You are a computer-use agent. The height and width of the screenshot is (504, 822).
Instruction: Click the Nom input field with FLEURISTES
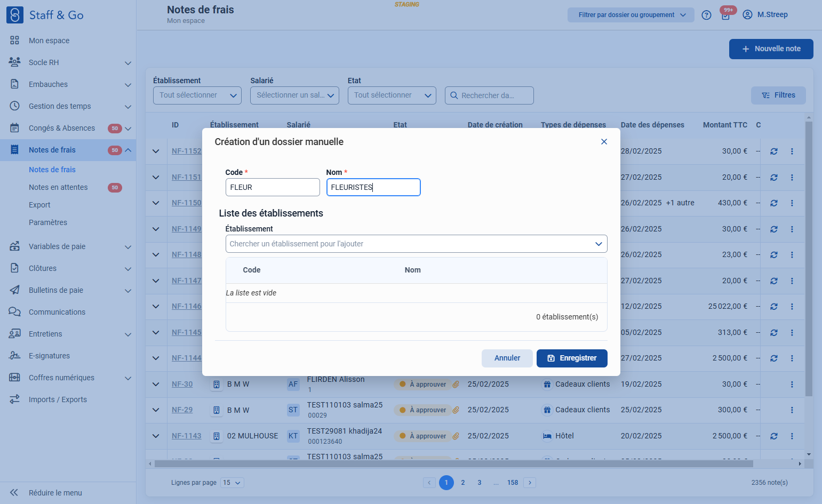[373, 187]
